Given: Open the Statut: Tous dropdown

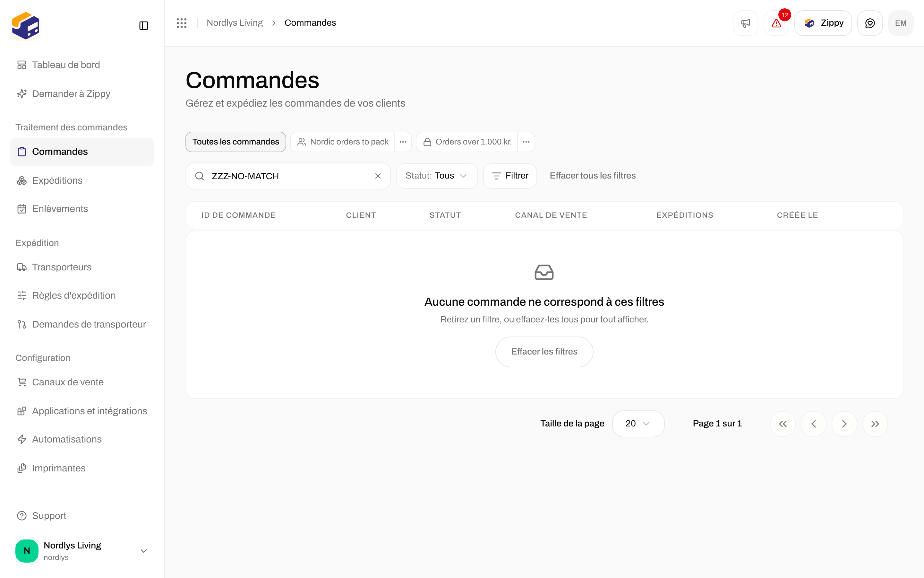Looking at the screenshot, I should pos(436,176).
